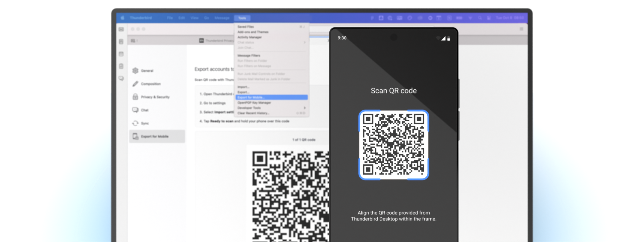Screen dimensions: 644x242
Task: Choose Export... in Tools menu
Action: click(x=271, y=92)
